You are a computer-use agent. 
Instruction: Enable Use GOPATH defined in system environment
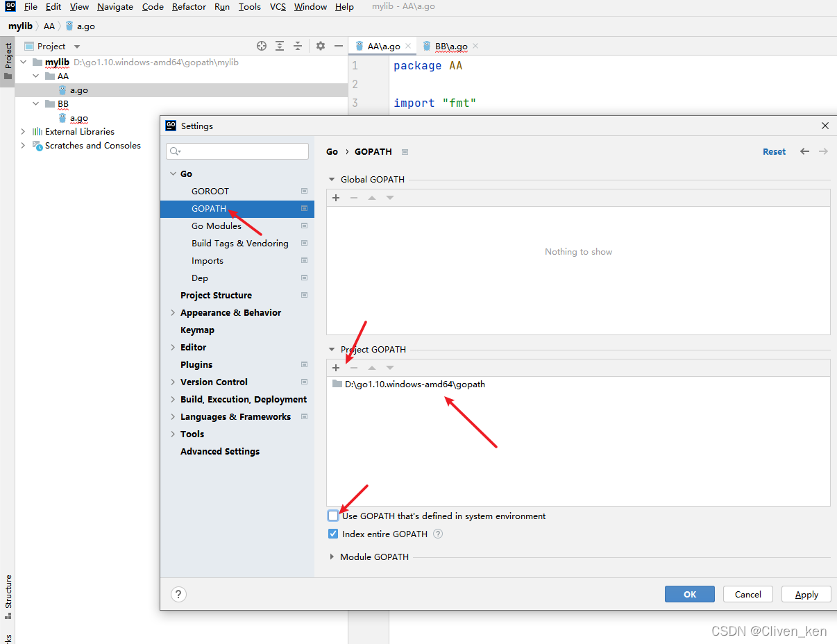pyautogui.click(x=334, y=516)
